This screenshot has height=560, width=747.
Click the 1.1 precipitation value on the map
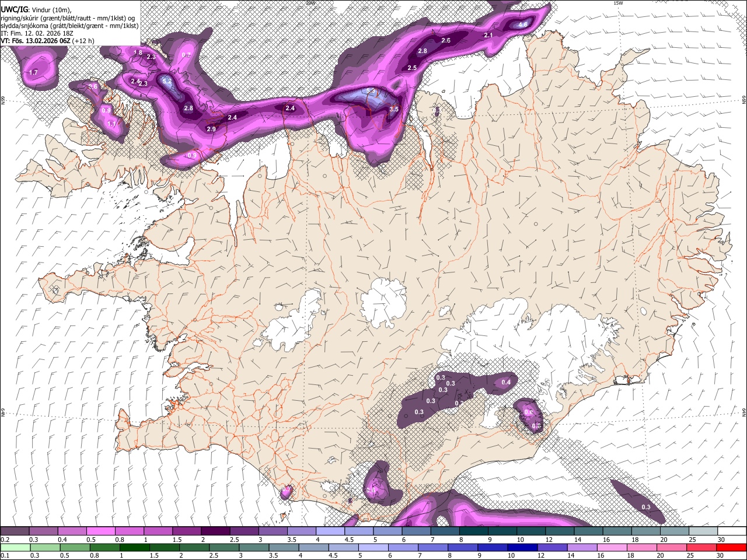pos(111,124)
